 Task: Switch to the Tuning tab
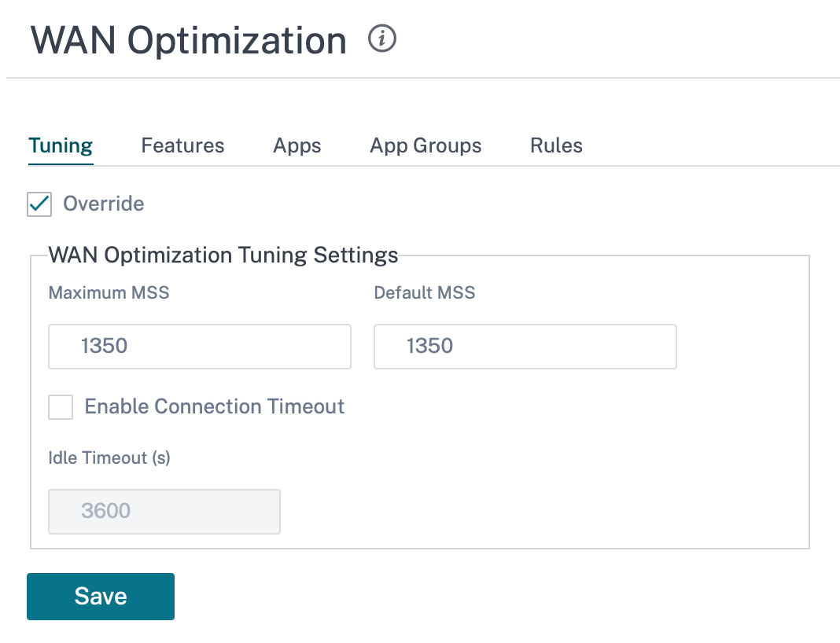click(x=61, y=145)
